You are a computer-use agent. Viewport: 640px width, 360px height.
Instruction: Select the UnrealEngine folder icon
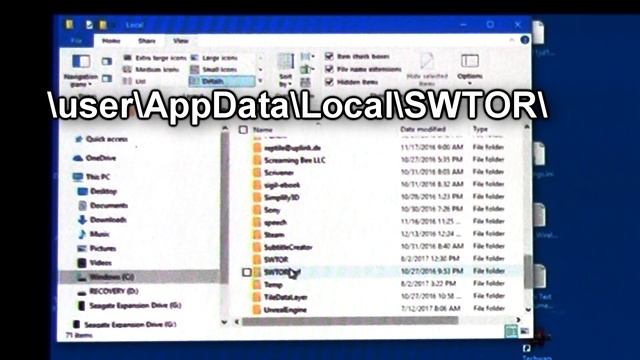(257, 310)
